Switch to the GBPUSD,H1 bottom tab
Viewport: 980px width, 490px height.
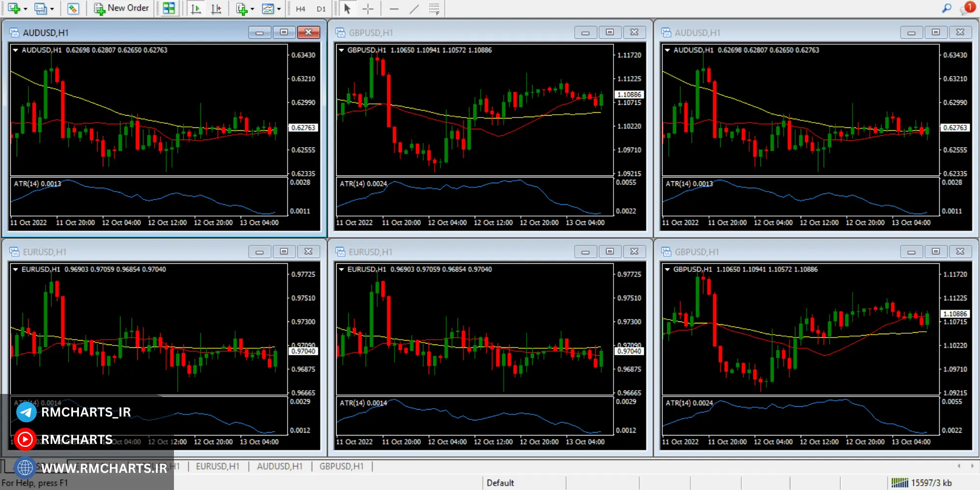pyautogui.click(x=342, y=466)
